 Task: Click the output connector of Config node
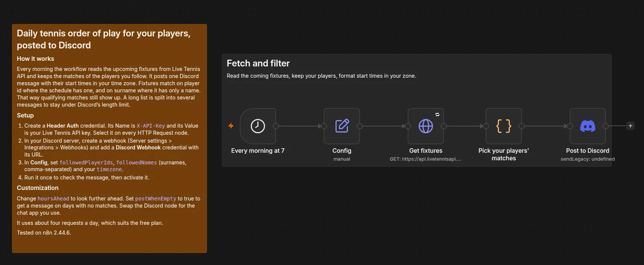(x=360, y=126)
